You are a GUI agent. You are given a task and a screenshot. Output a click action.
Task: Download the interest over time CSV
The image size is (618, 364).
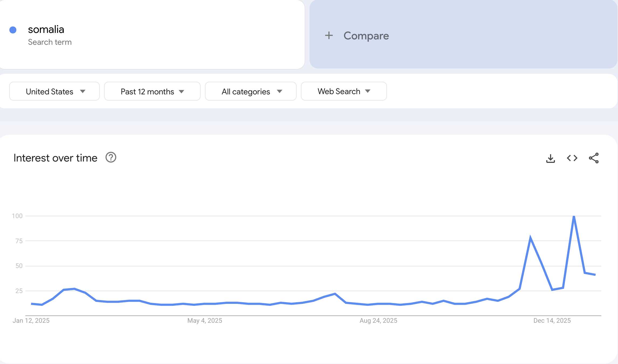pyautogui.click(x=550, y=158)
